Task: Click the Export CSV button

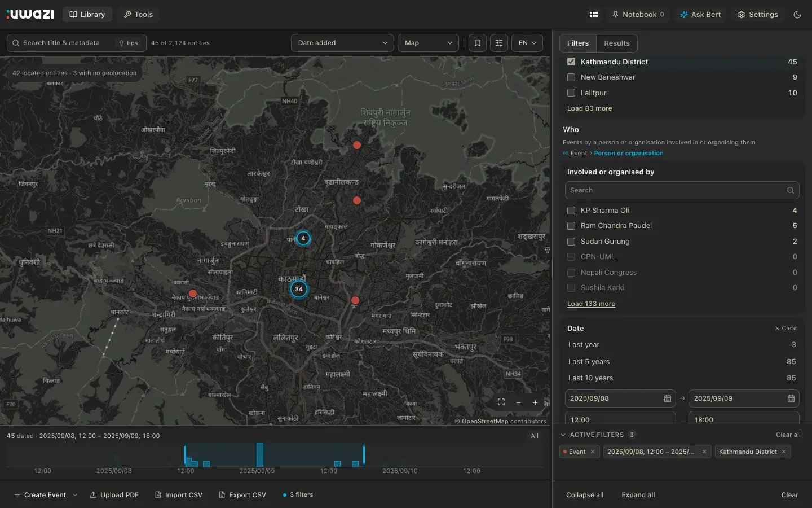Action: coord(242,495)
